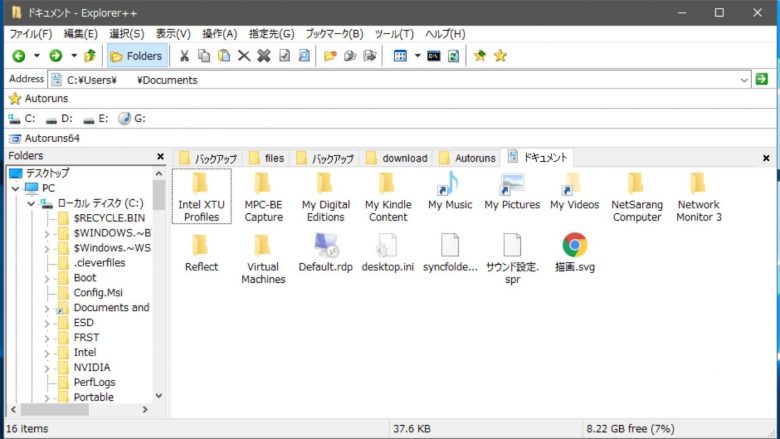Delete selected item with thin X icon

(x=244, y=56)
